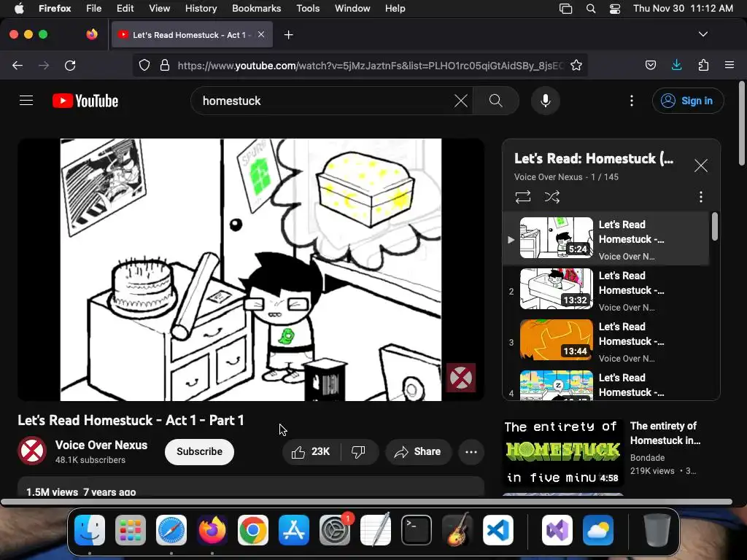Start voice search with the microphone
The image size is (747, 560).
[546, 101]
